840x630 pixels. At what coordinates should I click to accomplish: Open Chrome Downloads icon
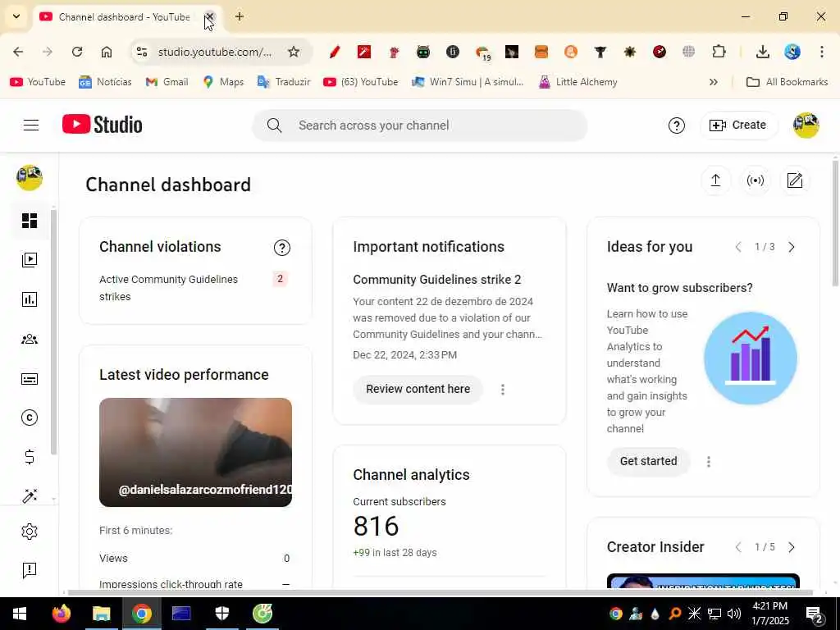(763, 52)
